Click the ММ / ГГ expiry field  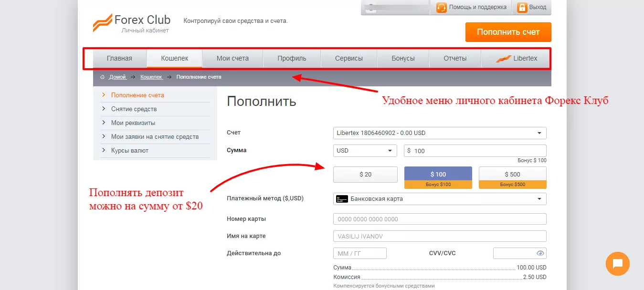tap(360, 253)
